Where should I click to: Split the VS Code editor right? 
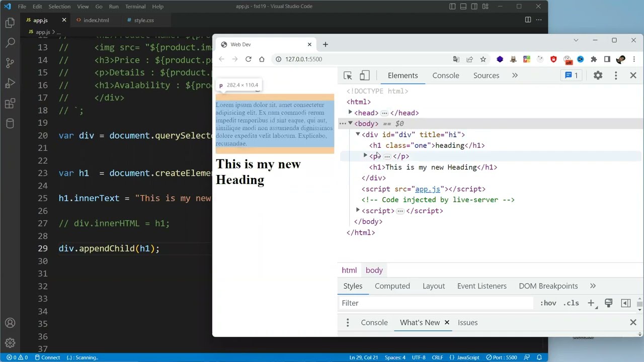click(528, 20)
